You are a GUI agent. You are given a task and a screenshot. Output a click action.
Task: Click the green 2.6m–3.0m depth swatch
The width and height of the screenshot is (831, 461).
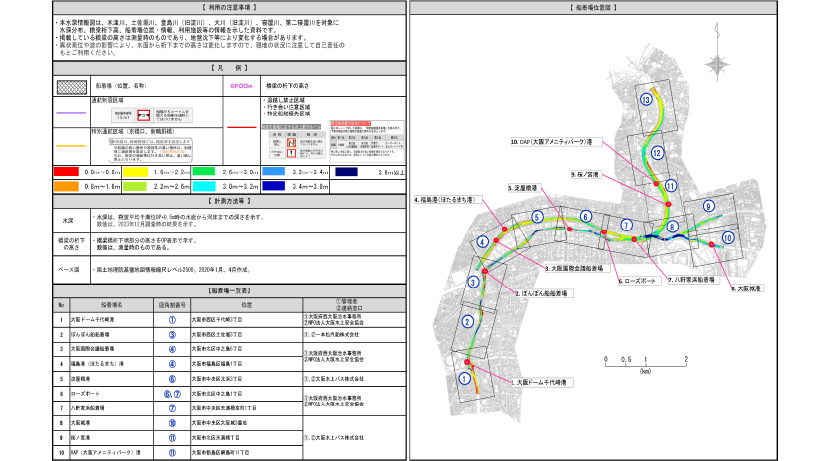pos(204,172)
